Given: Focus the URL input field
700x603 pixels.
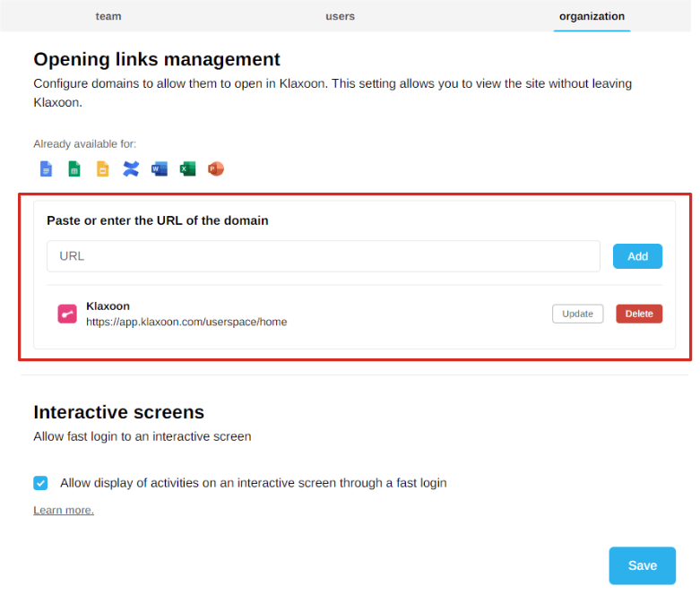Looking at the screenshot, I should (x=323, y=256).
